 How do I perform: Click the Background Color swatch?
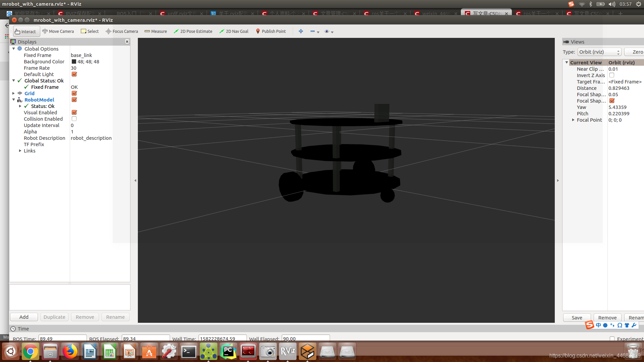(x=74, y=62)
